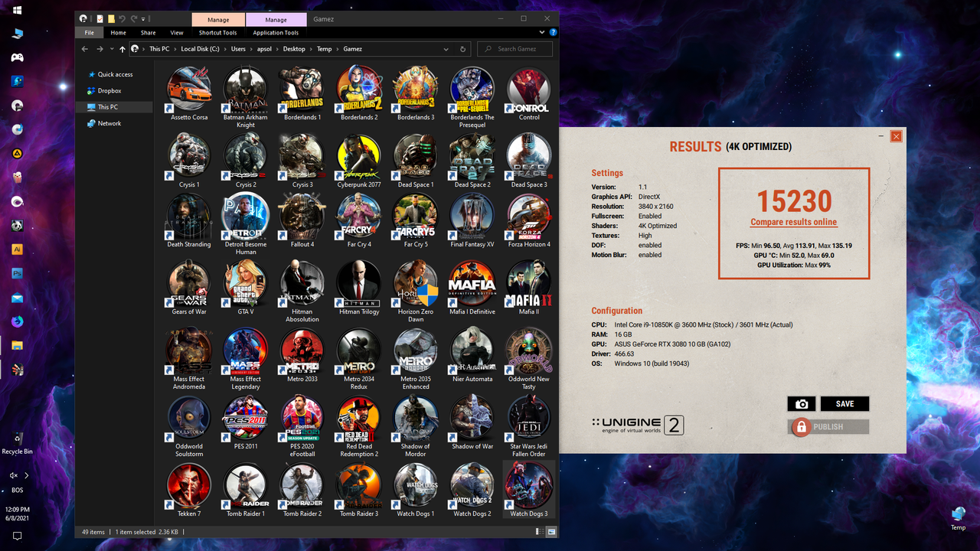This screenshot has width=980, height=551.
Task: Select Metro 2033 game icon
Action: point(302,355)
